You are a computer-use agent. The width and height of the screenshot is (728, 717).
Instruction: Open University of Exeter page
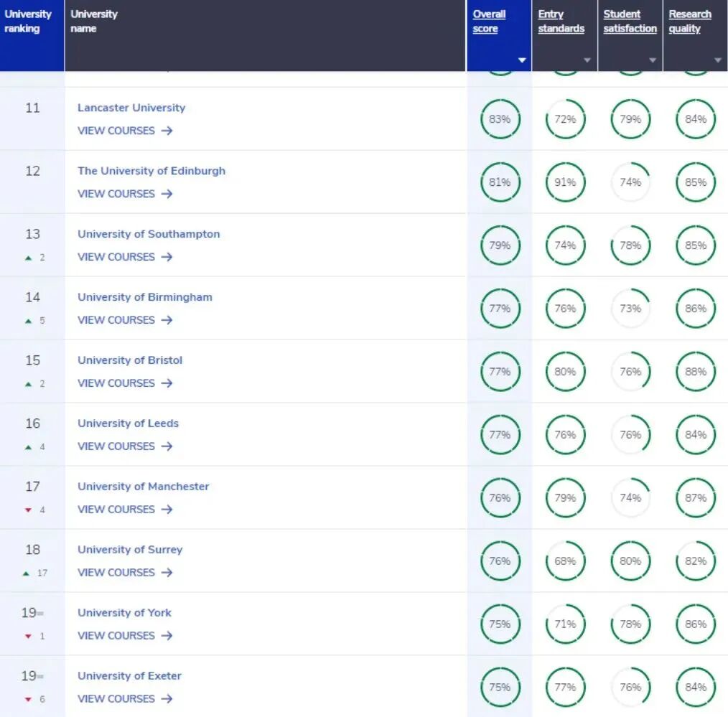coord(129,675)
